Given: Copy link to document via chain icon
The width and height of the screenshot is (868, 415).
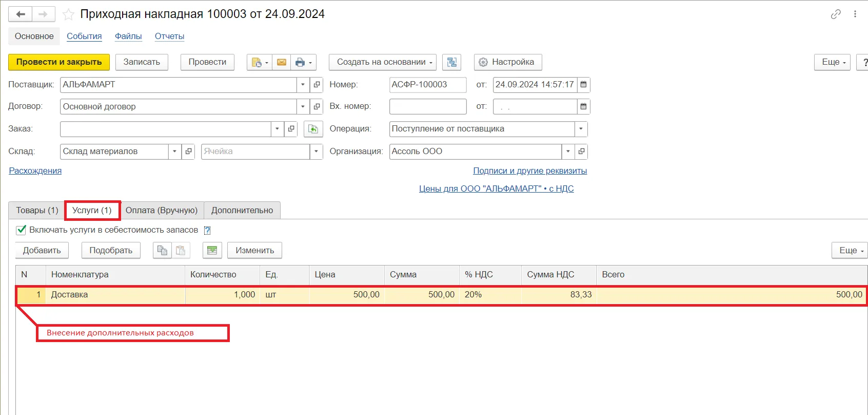Looking at the screenshot, I should [836, 14].
